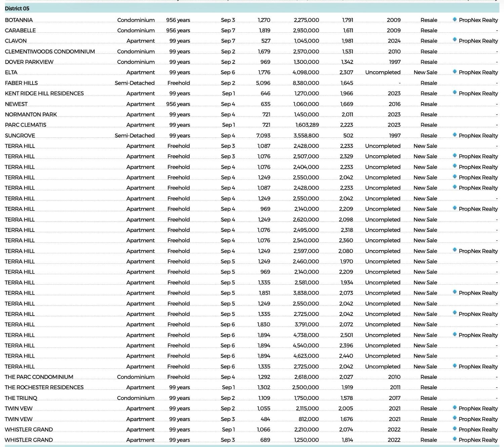Click the PARC CLEMATIS project name
The image size is (504, 447).
pyautogui.click(x=26, y=125)
